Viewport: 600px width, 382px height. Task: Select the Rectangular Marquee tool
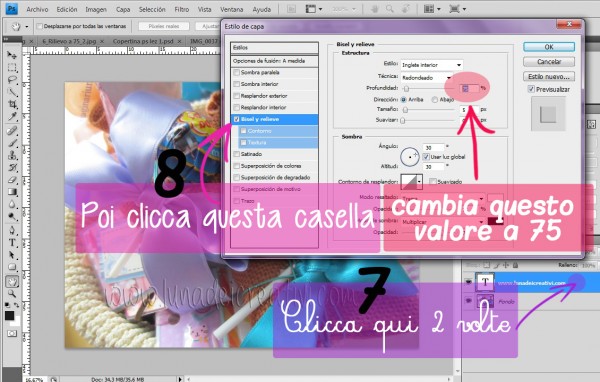click(12, 68)
